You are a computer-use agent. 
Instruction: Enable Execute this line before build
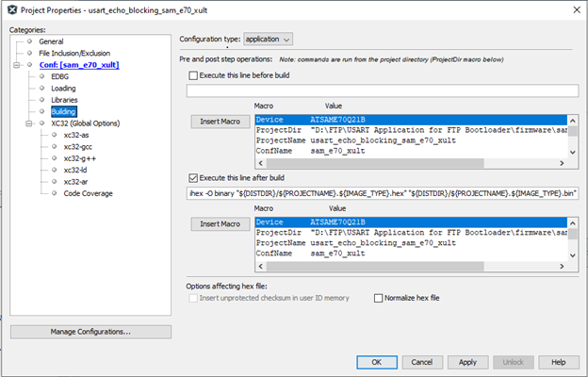pos(194,75)
